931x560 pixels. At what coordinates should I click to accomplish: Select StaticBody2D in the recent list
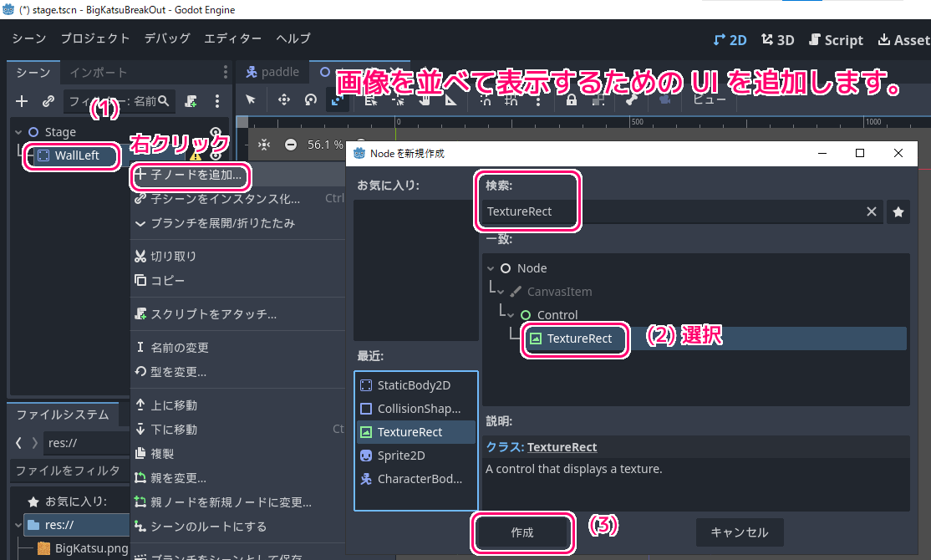coord(415,385)
